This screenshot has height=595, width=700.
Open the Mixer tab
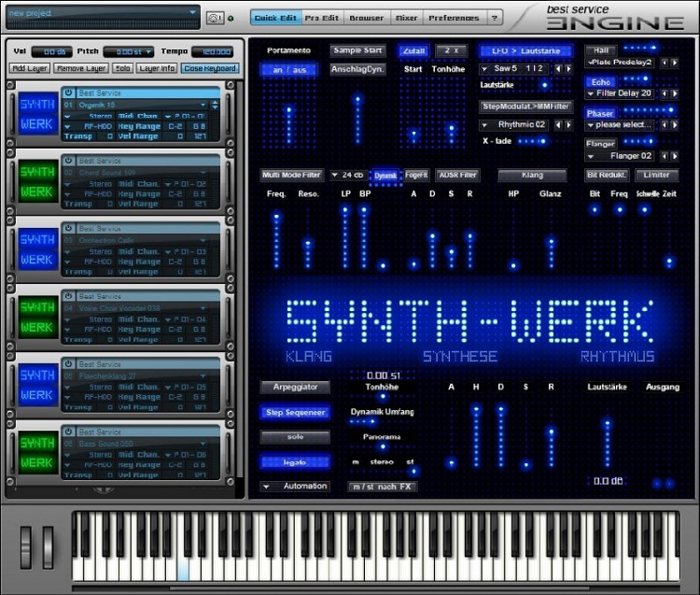coord(407,18)
